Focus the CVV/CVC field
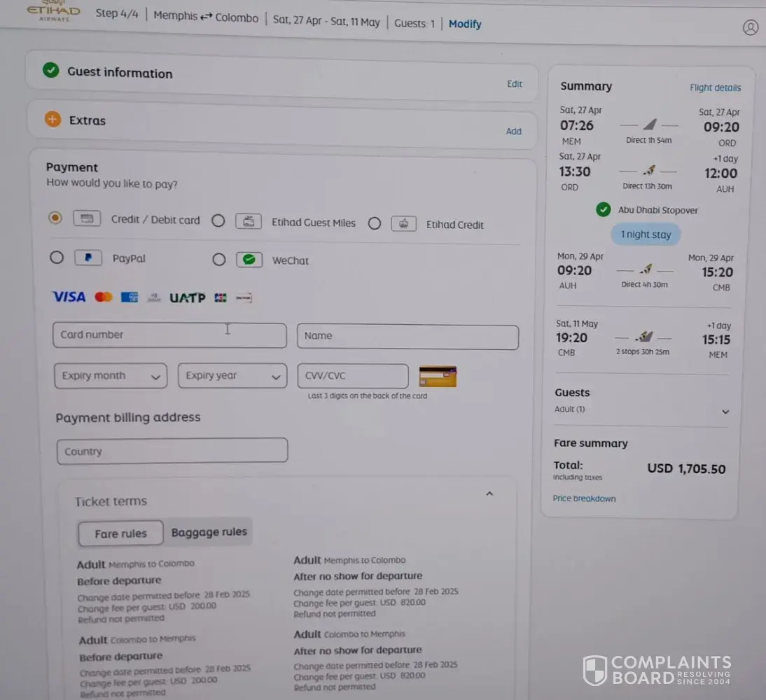The height and width of the screenshot is (700, 766). pyautogui.click(x=353, y=376)
